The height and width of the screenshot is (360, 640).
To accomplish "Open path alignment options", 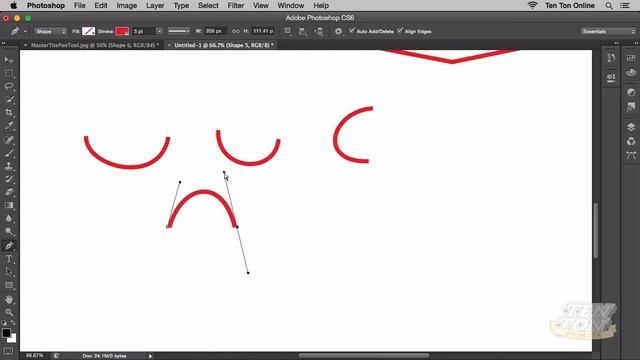I will [x=303, y=31].
